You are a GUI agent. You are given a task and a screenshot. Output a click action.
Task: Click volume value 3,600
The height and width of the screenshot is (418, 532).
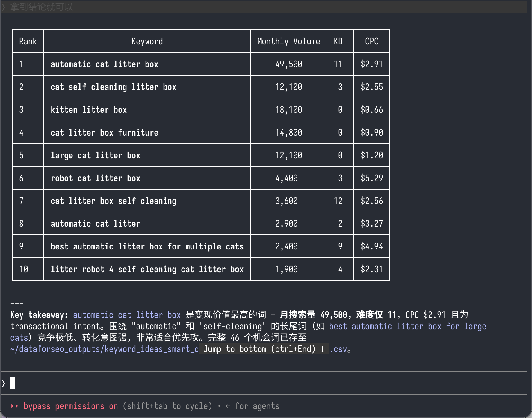click(286, 201)
